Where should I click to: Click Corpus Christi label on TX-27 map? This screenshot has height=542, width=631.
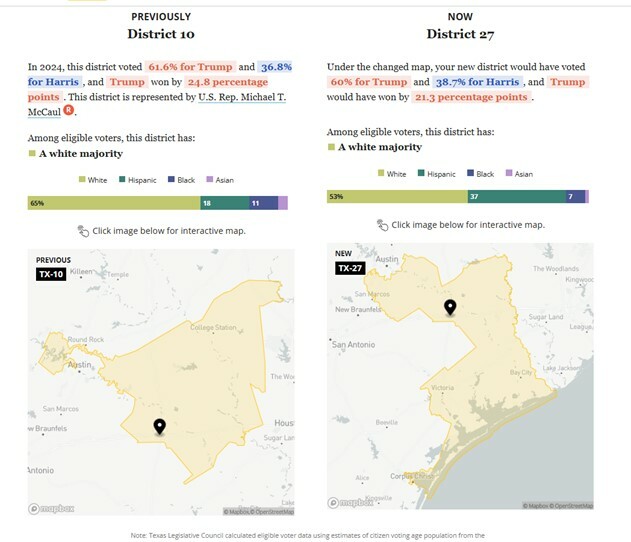(x=412, y=476)
